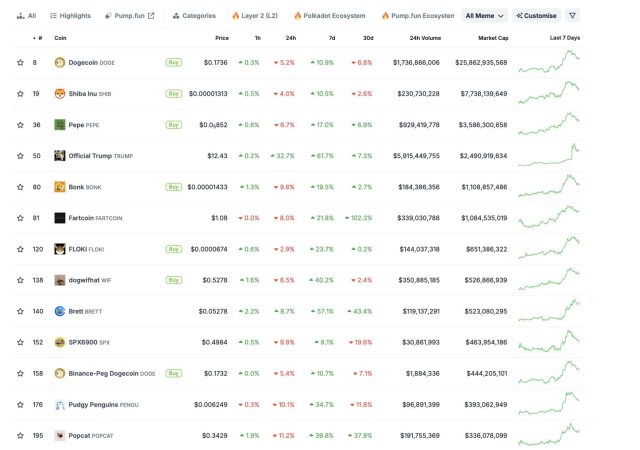Viewport: 640px width, 450px height.
Task: Click the FLOKI coin logo
Action: (x=60, y=249)
